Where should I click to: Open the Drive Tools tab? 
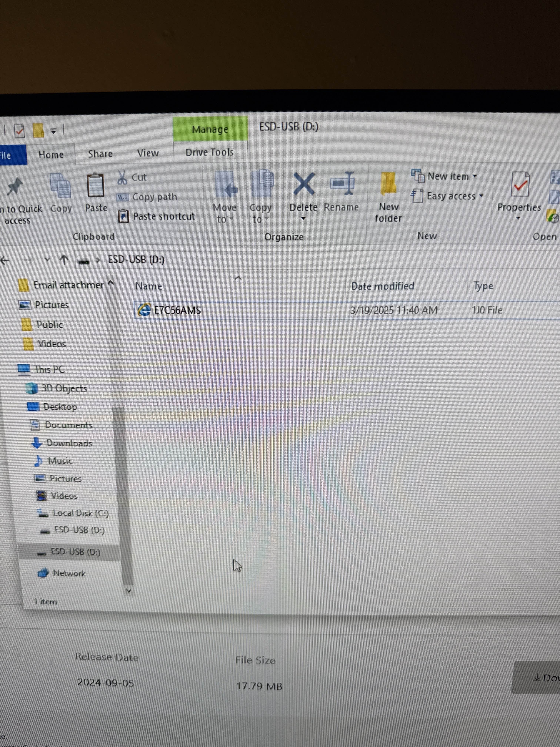point(210,152)
